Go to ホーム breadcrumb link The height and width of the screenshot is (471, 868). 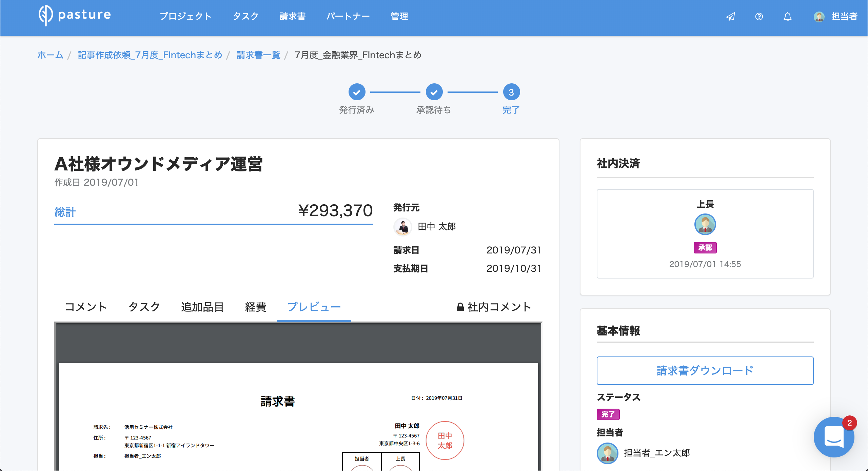[x=51, y=55]
